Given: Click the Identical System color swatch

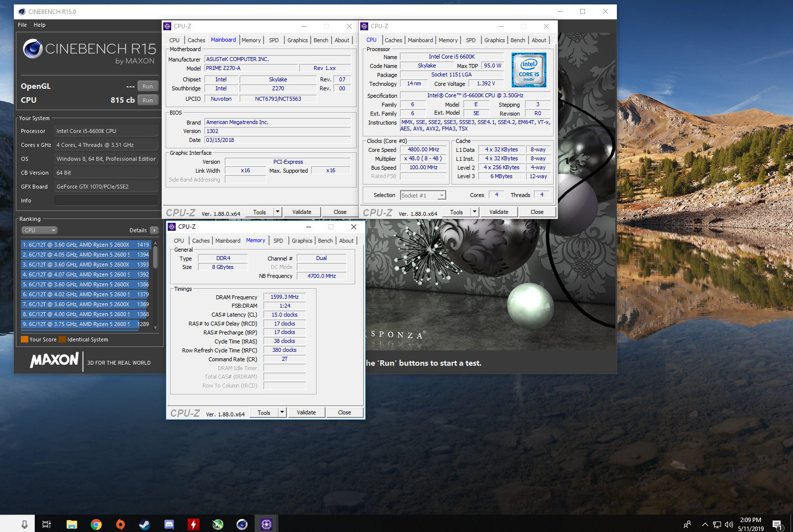Looking at the screenshot, I should click(63, 339).
